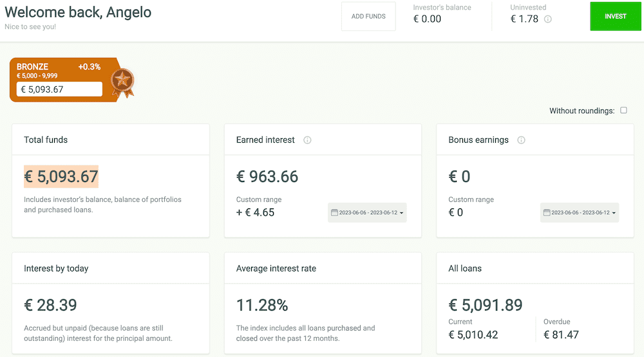Click the info icon next to Uninvested amount
The width and height of the screenshot is (644, 357).
(548, 19)
